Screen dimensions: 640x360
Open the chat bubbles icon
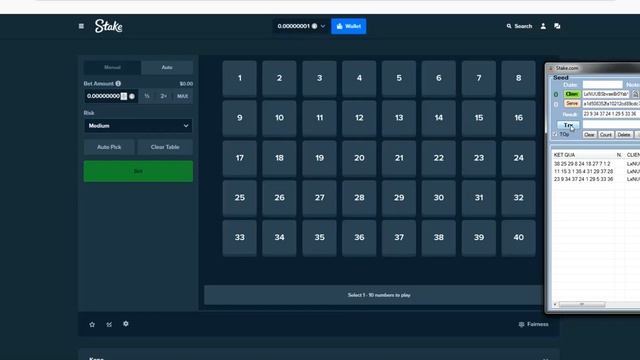pos(557,26)
